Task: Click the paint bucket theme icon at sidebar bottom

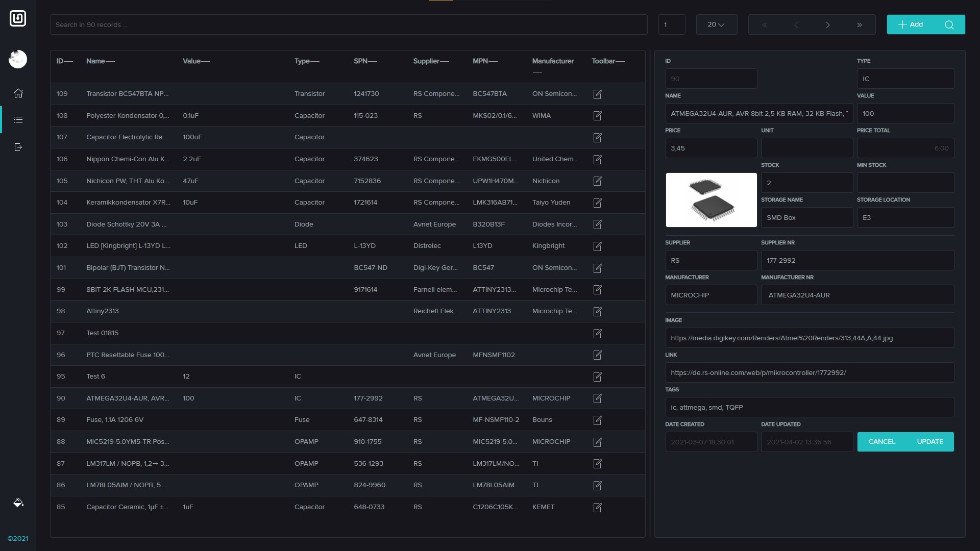Action: pyautogui.click(x=18, y=503)
